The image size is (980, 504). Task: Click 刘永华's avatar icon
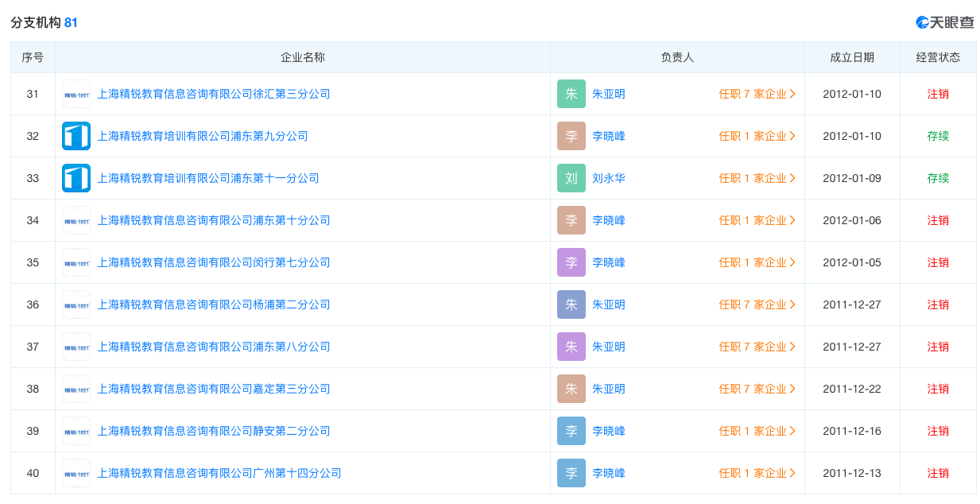click(x=571, y=178)
